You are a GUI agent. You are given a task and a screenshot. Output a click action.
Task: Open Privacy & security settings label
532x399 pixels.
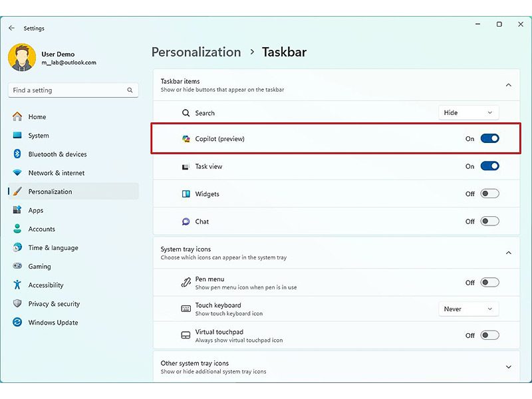pyautogui.click(x=54, y=304)
